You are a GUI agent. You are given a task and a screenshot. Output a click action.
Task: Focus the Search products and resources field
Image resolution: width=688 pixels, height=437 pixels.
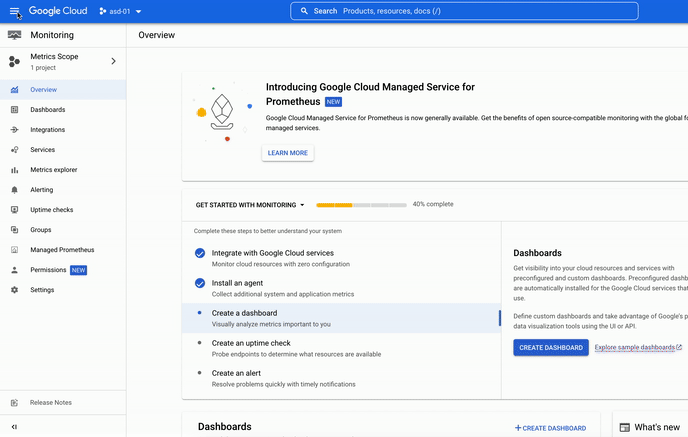pyautogui.click(x=464, y=11)
